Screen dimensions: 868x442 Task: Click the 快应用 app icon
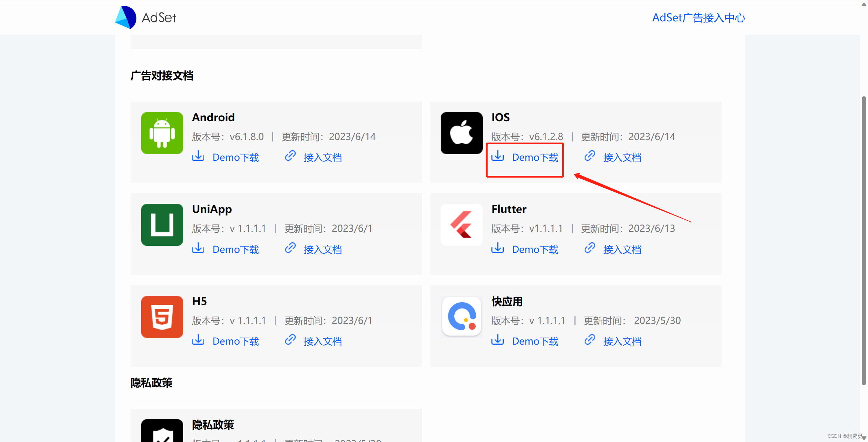pyautogui.click(x=462, y=317)
